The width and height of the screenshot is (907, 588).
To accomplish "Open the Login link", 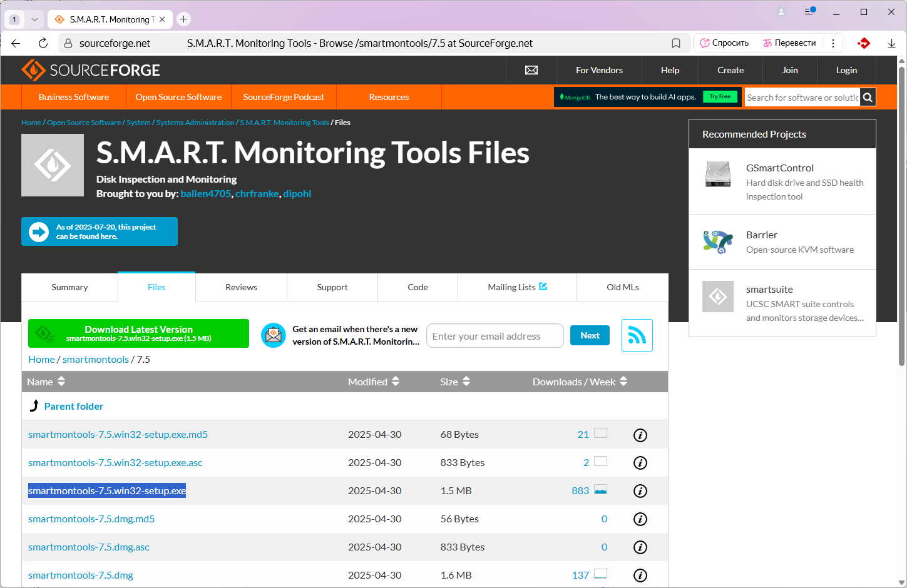I will pyautogui.click(x=846, y=70).
